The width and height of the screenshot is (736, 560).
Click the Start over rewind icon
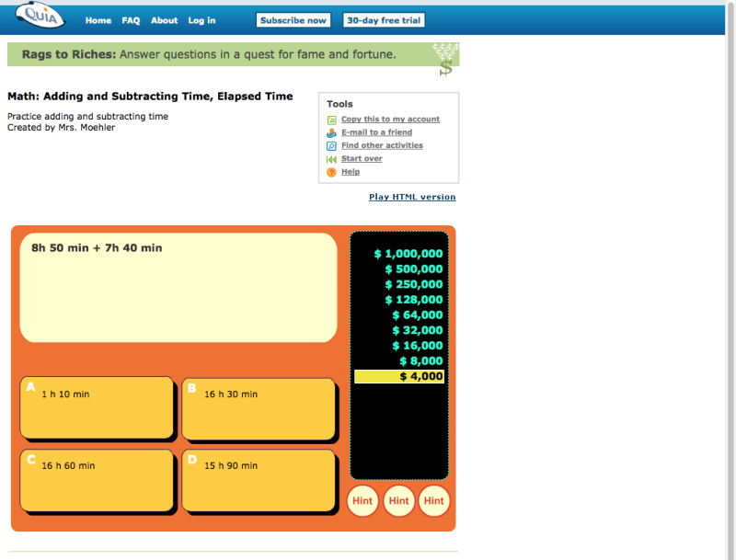coord(331,158)
